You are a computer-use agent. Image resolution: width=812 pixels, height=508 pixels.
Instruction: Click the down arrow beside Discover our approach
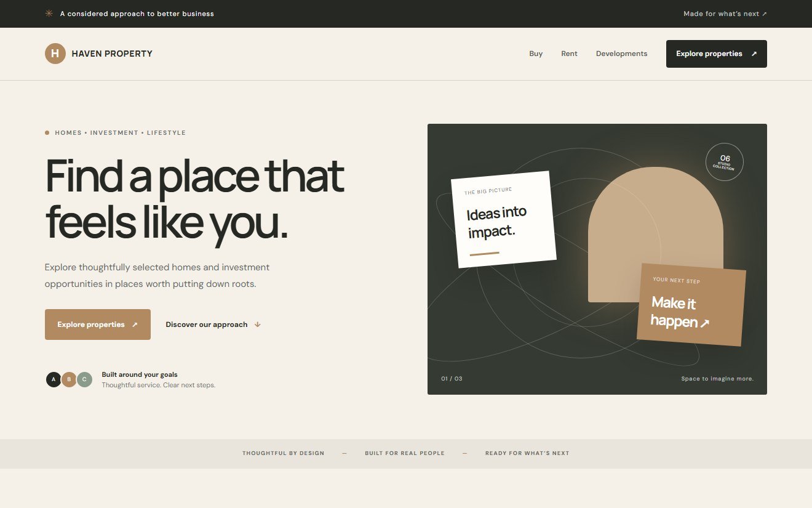pos(258,325)
